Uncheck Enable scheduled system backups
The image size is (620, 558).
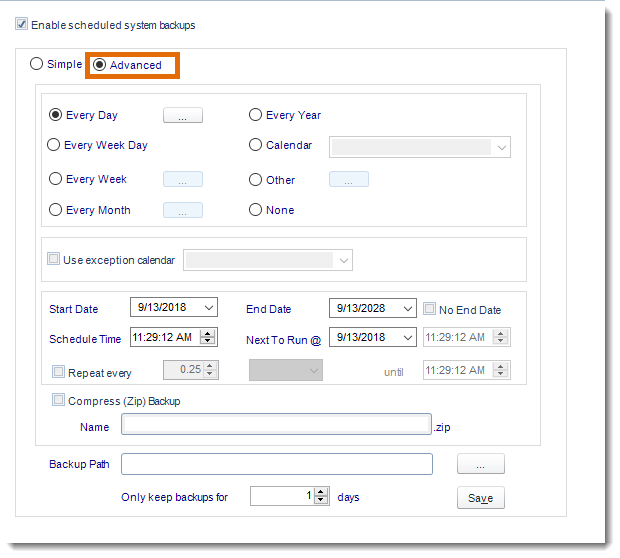tap(21, 24)
